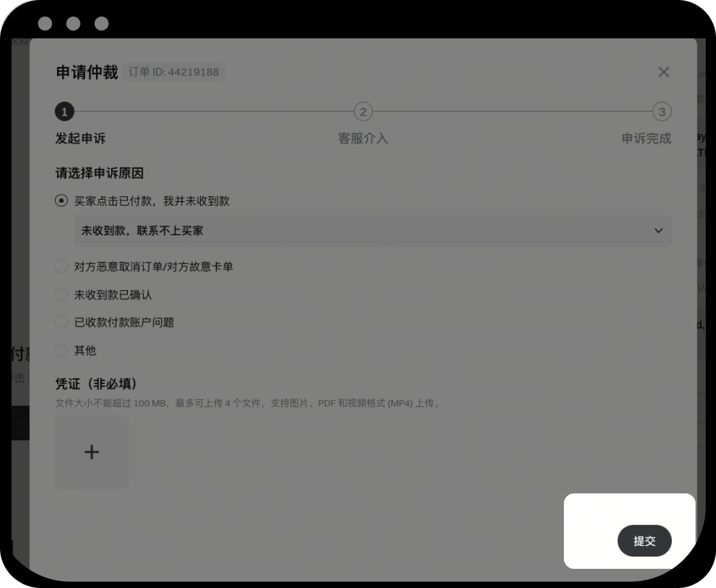Click the third window control dot
Viewport: 716px width, 588px height.
[x=102, y=23]
